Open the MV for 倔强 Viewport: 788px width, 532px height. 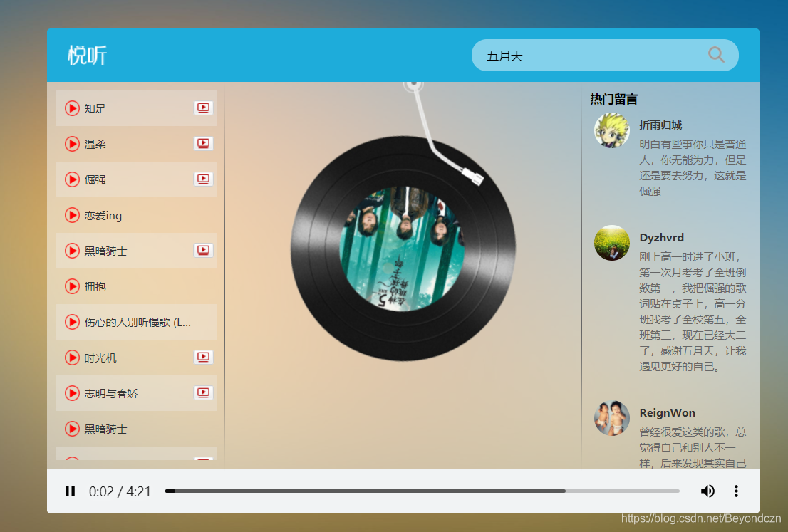[x=203, y=179]
